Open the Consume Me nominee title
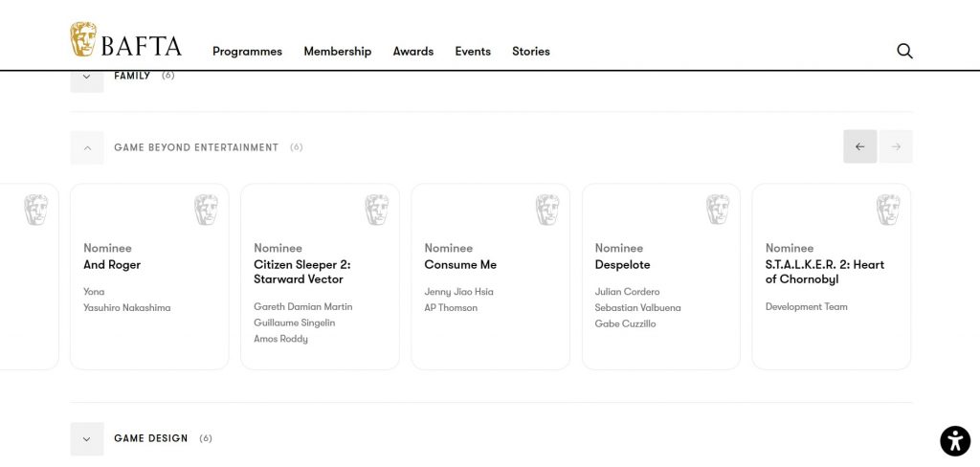Screen dimensions: 980x467 pos(460,264)
